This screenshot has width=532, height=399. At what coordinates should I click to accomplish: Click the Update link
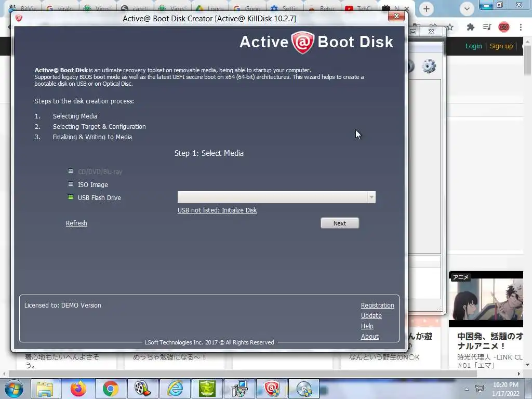coord(371,315)
